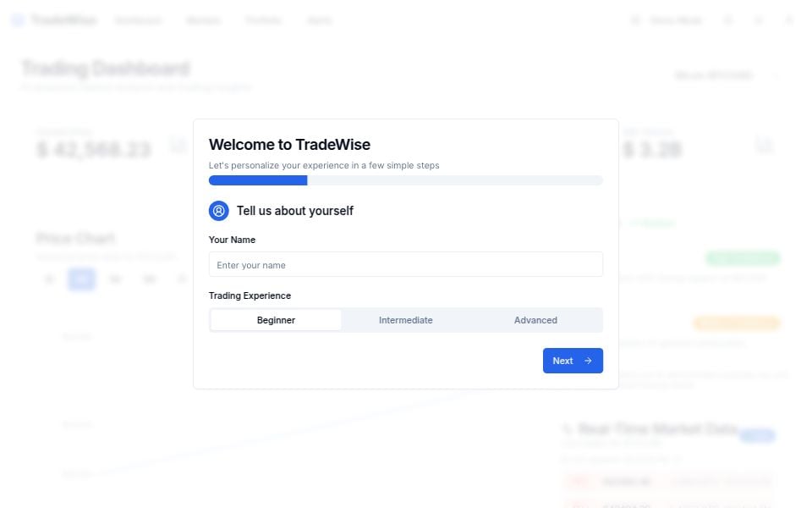Click the icon left of Demo Mode
Image resolution: width=812 pixels, height=508 pixels.
[636, 20]
